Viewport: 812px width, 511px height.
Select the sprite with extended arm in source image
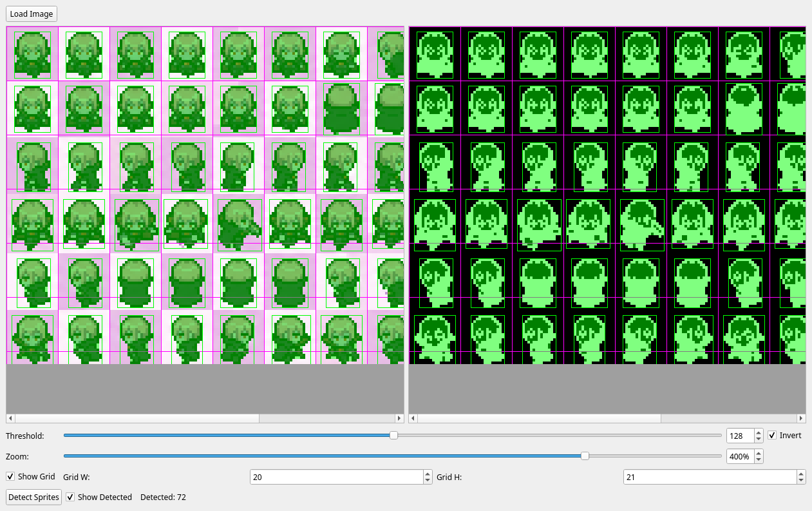240,225
